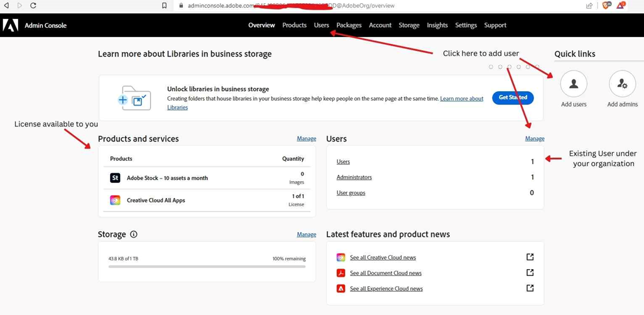The image size is (644, 315).
Task: Click Adobe Stock – 10 assets a month row
Action: click(x=207, y=178)
